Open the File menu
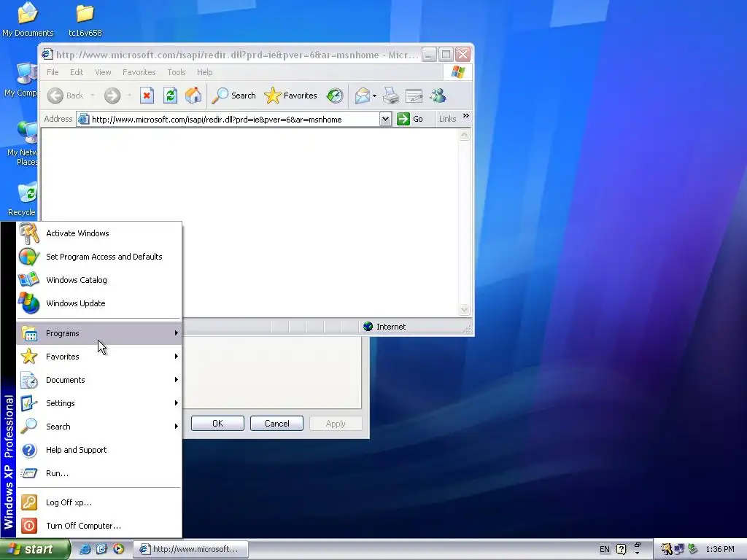This screenshot has width=747, height=560. pyautogui.click(x=53, y=72)
